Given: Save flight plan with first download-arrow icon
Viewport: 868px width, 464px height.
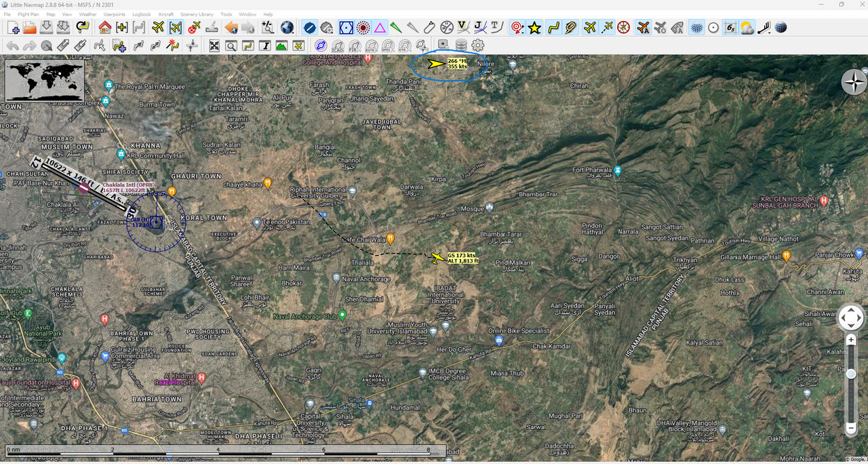Looking at the screenshot, I should pos(46,28).
